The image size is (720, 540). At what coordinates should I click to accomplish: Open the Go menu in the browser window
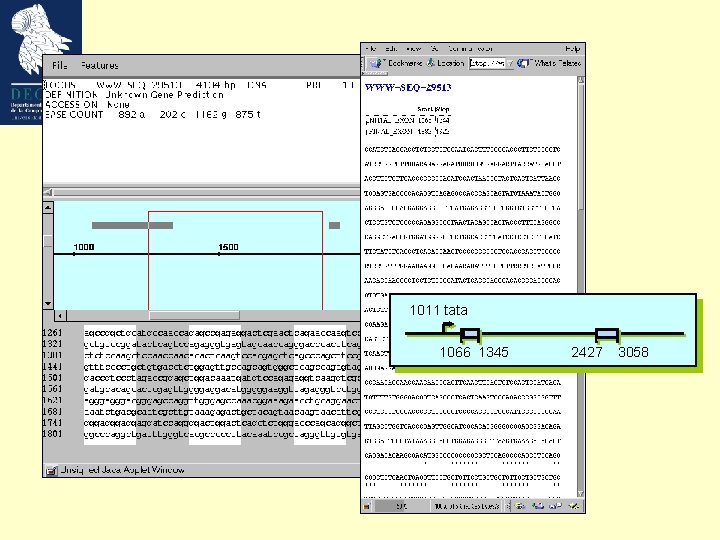(x=434, y=48)
